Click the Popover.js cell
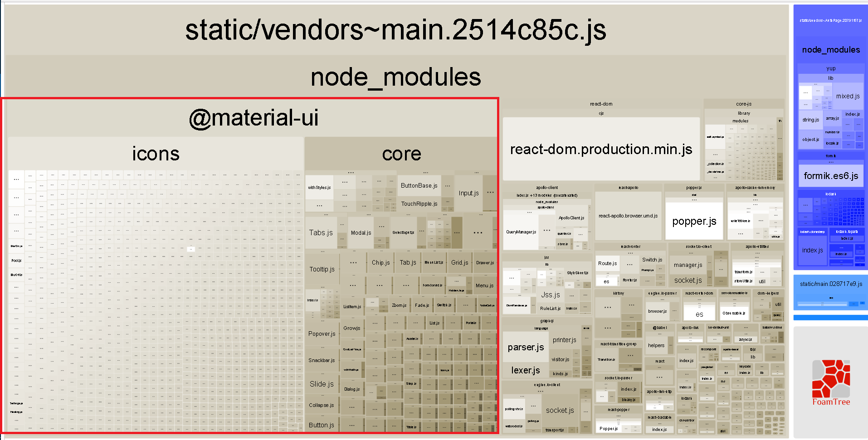Image resolution: width=868 pixels, height=440 pixels. click(322, 334)
